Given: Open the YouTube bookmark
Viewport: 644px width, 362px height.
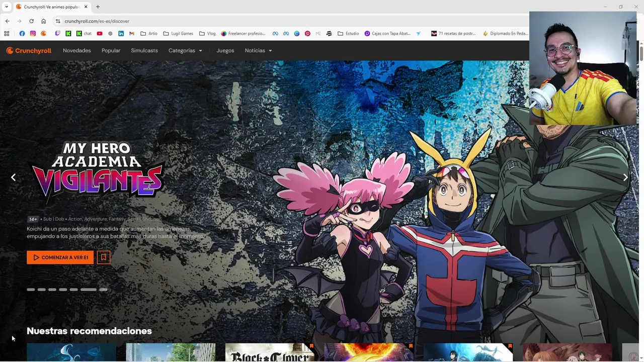Looking at the screenshot, I should 100,34.
